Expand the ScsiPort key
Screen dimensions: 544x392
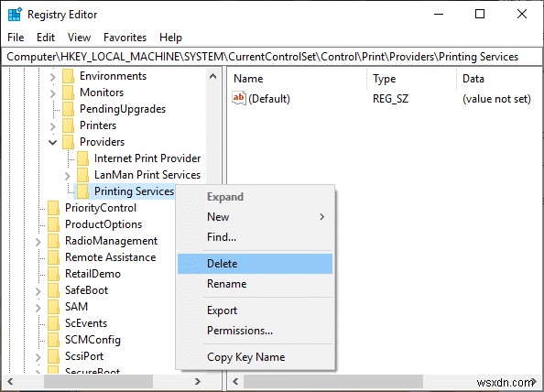tap(38, 357)
